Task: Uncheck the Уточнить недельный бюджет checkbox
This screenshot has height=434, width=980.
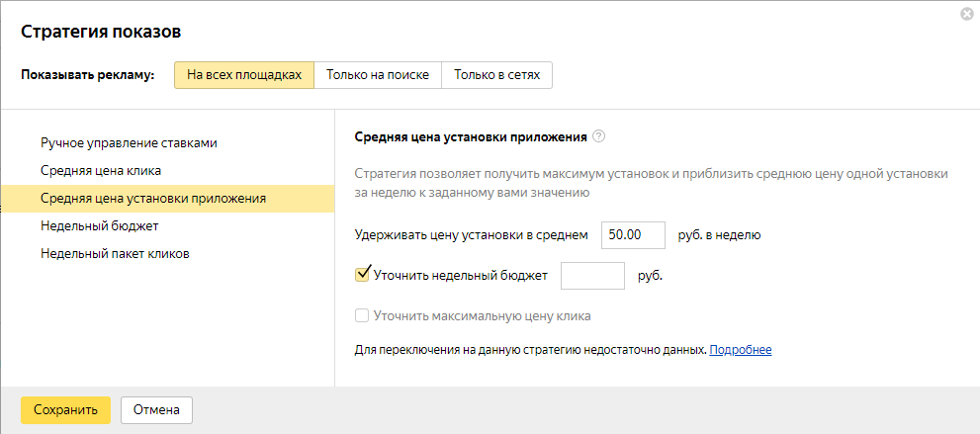Action: [x=362, y=275]
